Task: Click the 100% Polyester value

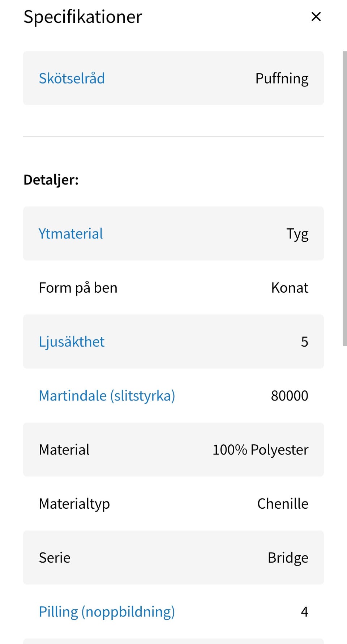Action: point(260,450)
